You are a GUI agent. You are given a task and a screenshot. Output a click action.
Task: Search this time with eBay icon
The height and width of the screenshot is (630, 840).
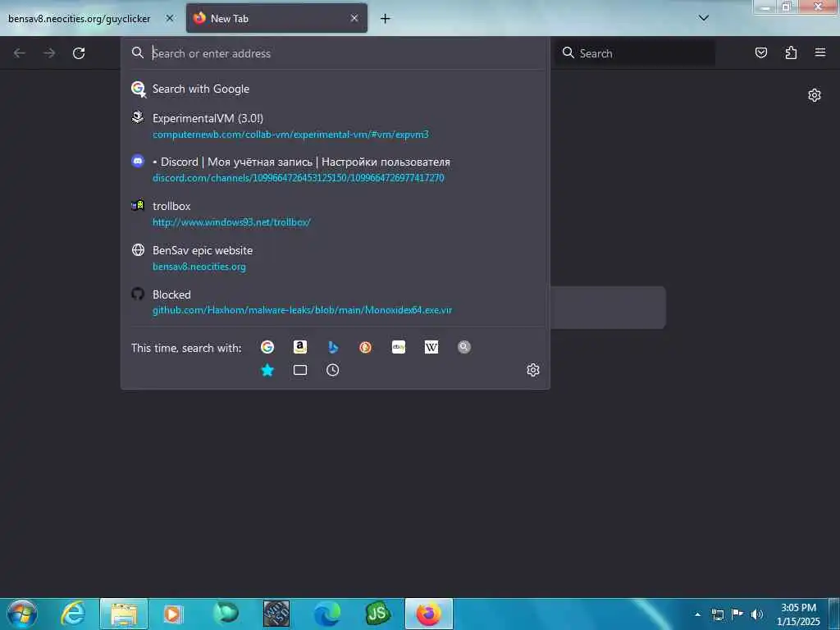(x=399, y=347)
